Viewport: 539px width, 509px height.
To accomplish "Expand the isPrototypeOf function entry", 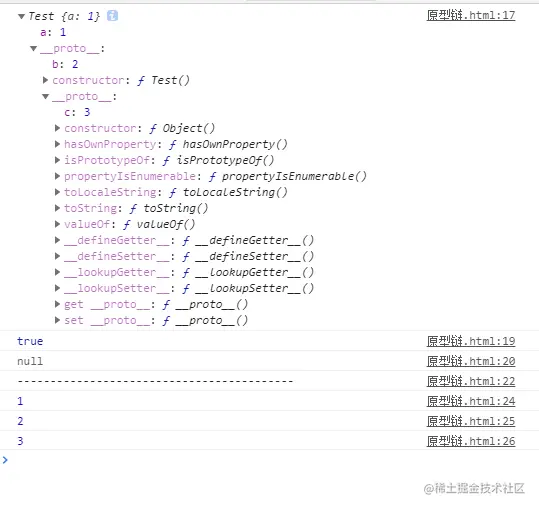I will (x=57, y=160).
